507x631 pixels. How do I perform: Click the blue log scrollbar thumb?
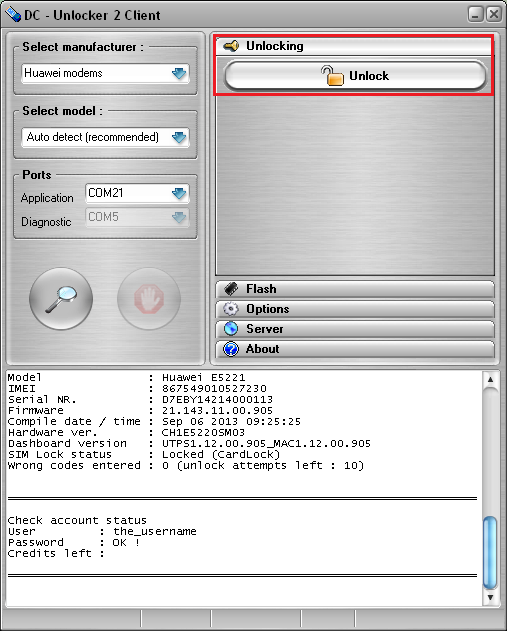[490, 552]
